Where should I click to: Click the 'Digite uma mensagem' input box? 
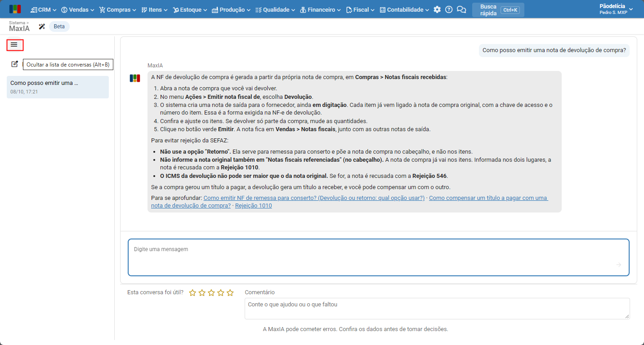click(x=378, y=257)
